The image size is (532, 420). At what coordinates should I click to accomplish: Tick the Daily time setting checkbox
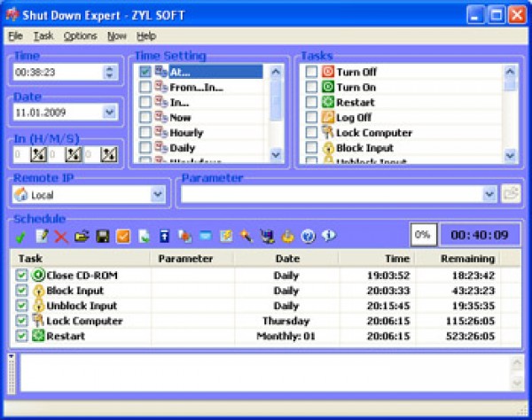point(145,147)
